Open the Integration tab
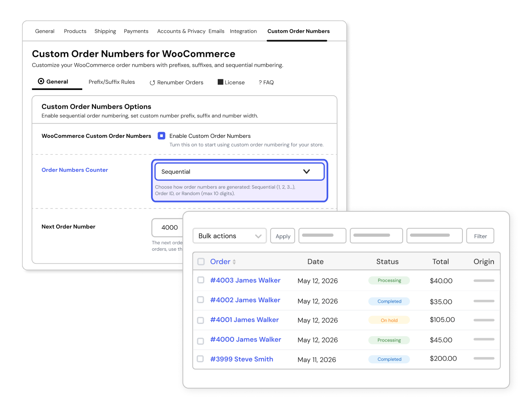 coord(243,31)
